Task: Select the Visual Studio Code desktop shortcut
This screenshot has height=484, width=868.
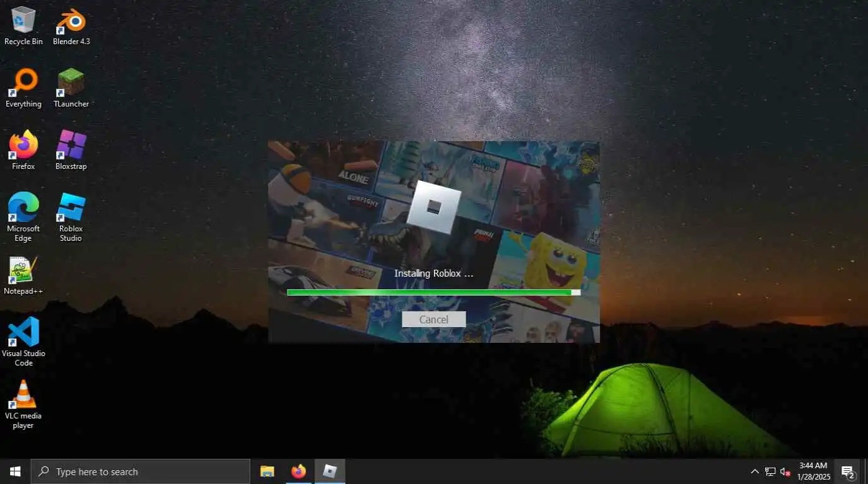Action: tap(23, 342)
